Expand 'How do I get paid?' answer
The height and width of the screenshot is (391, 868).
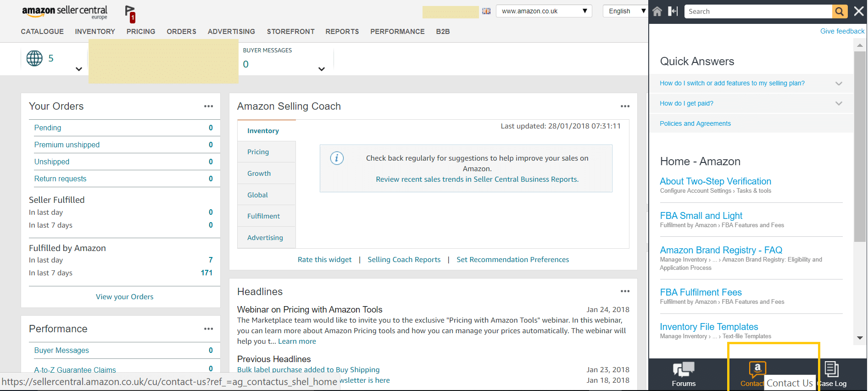pos(839,103)
